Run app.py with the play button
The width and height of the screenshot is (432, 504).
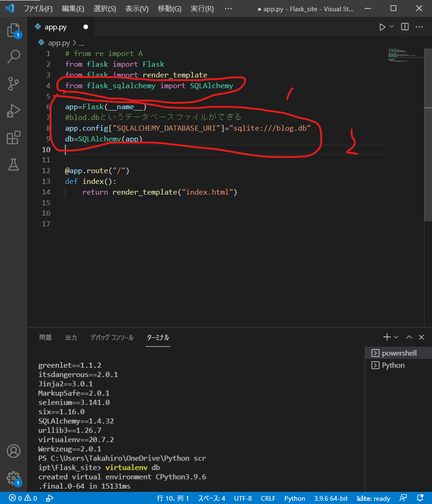(382, 27)
